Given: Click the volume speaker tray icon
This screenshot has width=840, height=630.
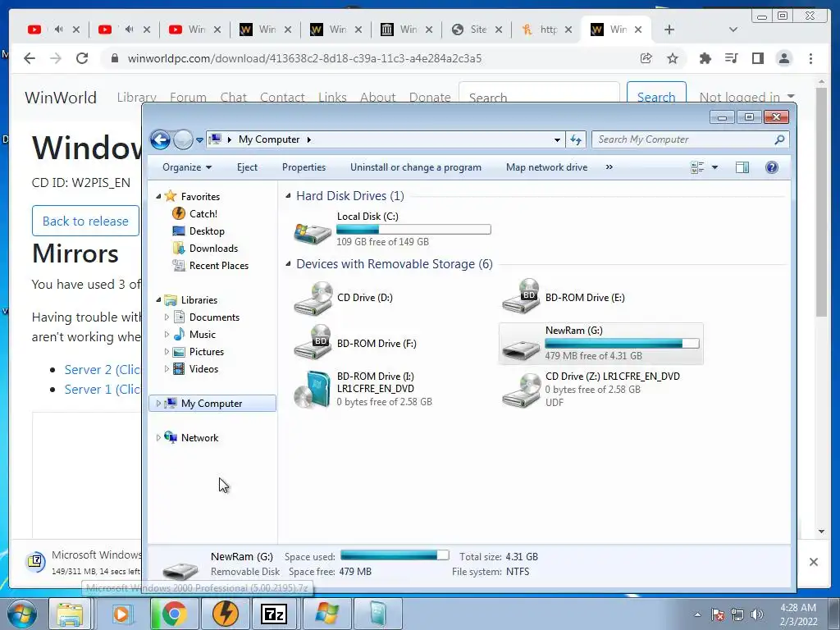Looking at the screenshot, I should point(757,614).
